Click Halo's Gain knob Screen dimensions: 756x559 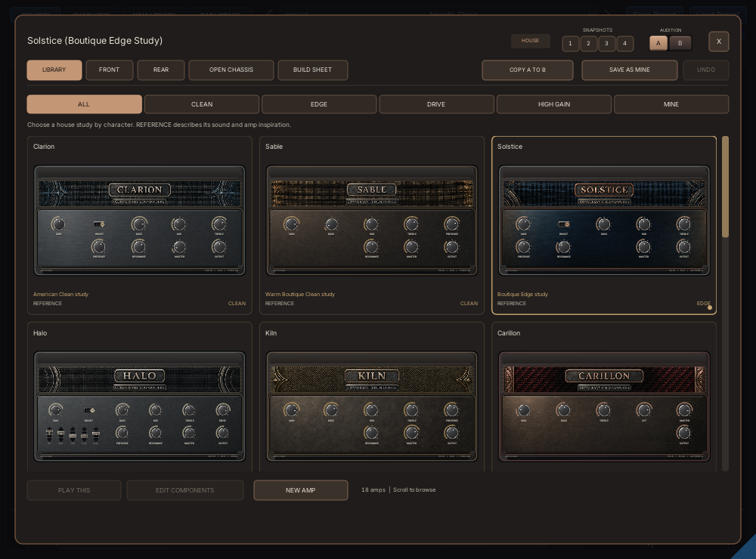(56, 410)
